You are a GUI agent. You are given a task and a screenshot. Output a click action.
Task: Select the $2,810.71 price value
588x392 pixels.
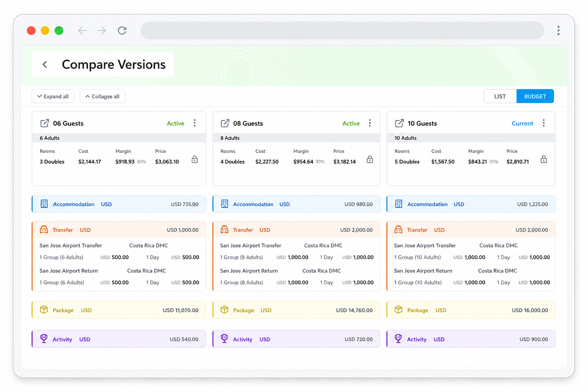[x=518, y=162]
